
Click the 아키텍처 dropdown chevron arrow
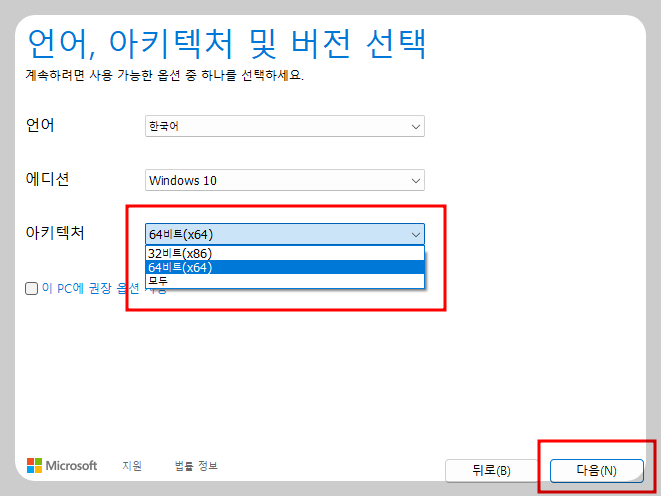point(416,235)
